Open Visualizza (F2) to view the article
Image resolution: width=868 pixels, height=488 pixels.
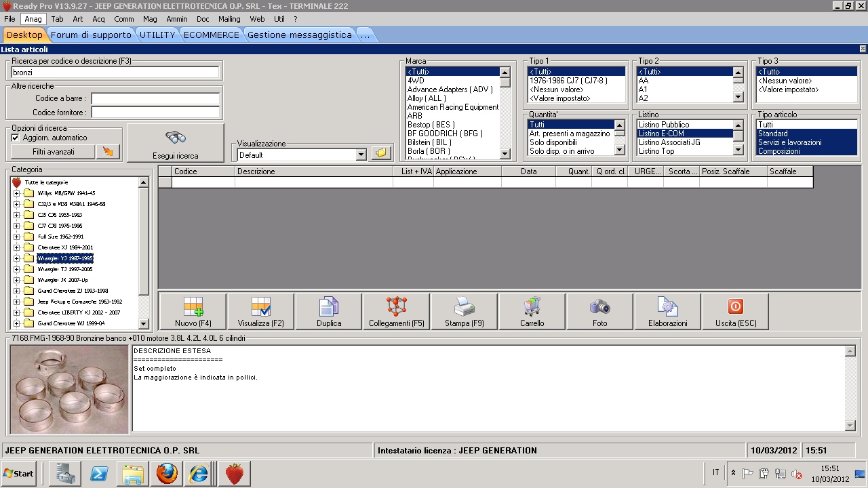tap(260, 312)
